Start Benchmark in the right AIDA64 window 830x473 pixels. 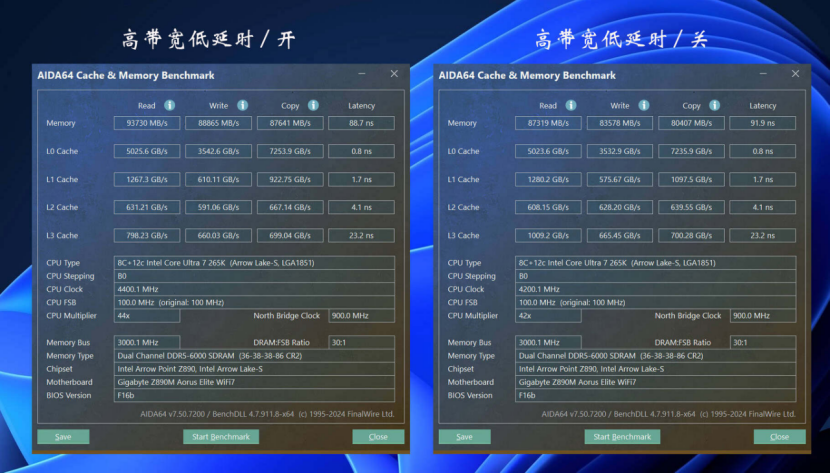click(622, 436)
